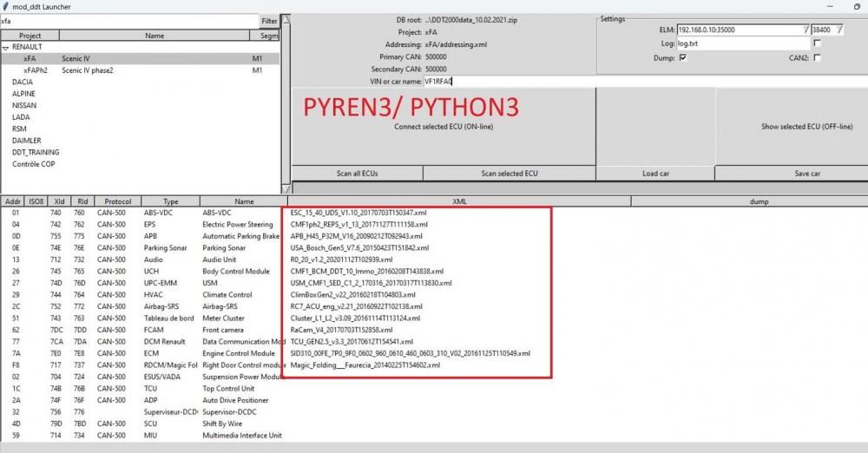
Task: Sort by the XId column header
Action: tap(59, 201)
